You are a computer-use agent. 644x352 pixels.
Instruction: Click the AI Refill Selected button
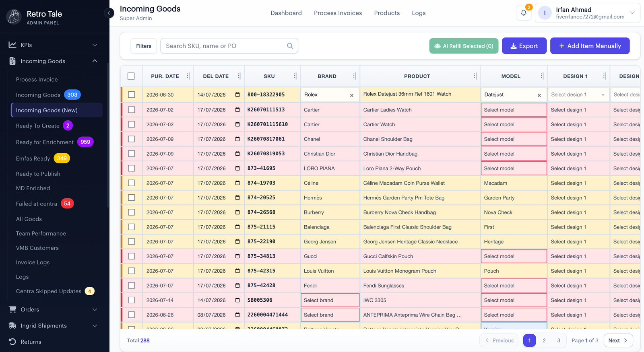[x=464, y=46]
